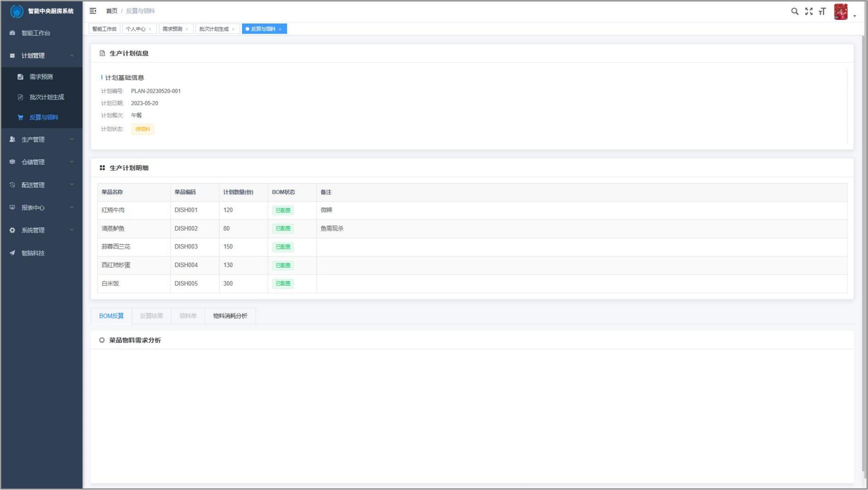Open 智能工作台 in the sidebar

35,33
